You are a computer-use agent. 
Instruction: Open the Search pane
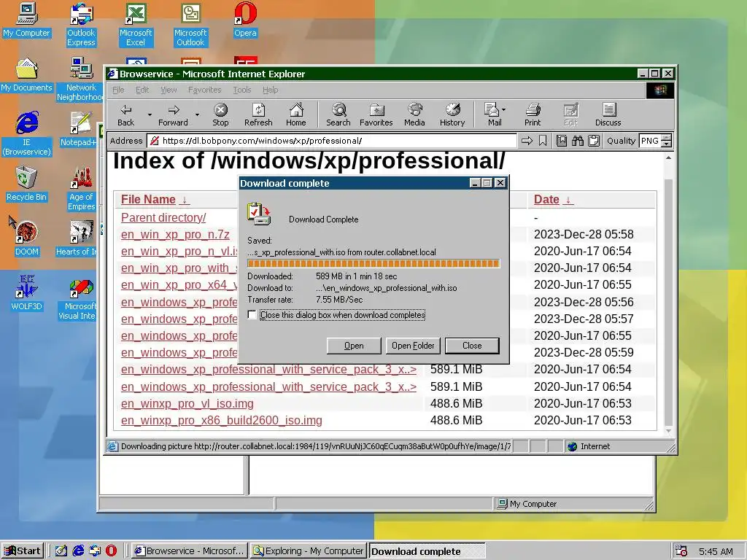click(338, 114)
